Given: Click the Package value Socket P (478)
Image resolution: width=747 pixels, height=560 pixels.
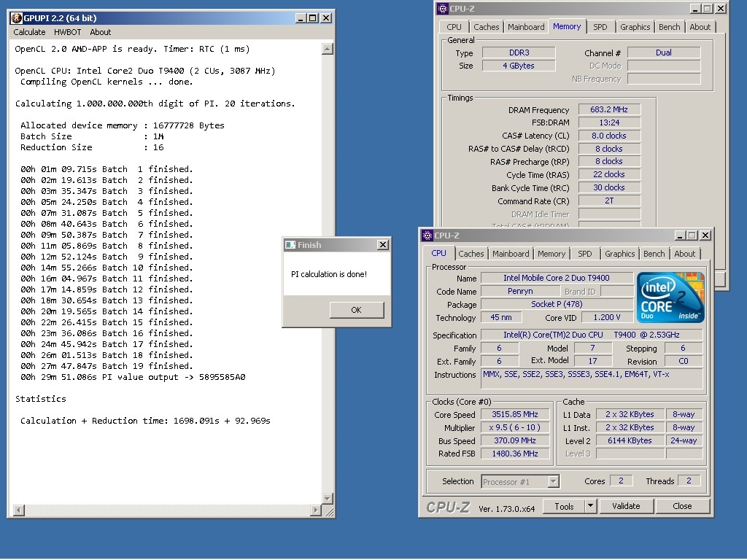Looking at the screenshot, I should 557,304.
